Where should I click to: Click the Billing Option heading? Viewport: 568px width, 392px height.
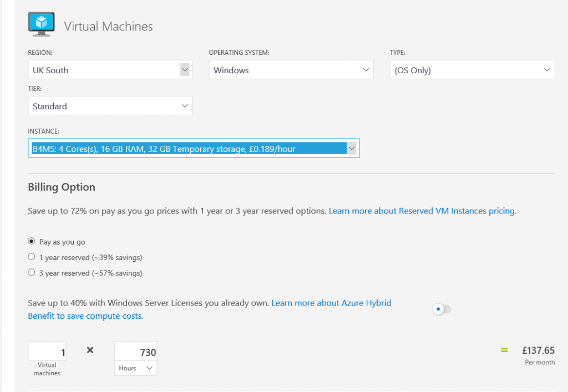(62, 187)
